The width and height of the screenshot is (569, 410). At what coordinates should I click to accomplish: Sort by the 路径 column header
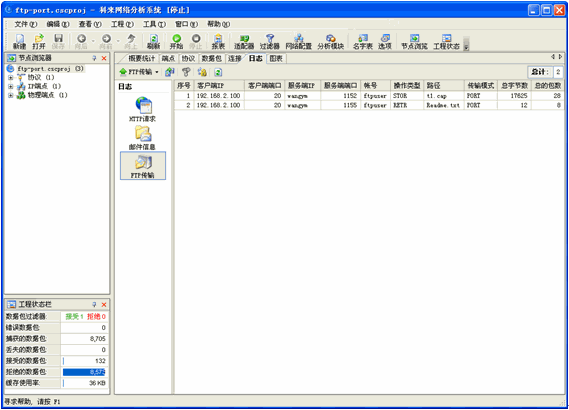coord(443,86)
